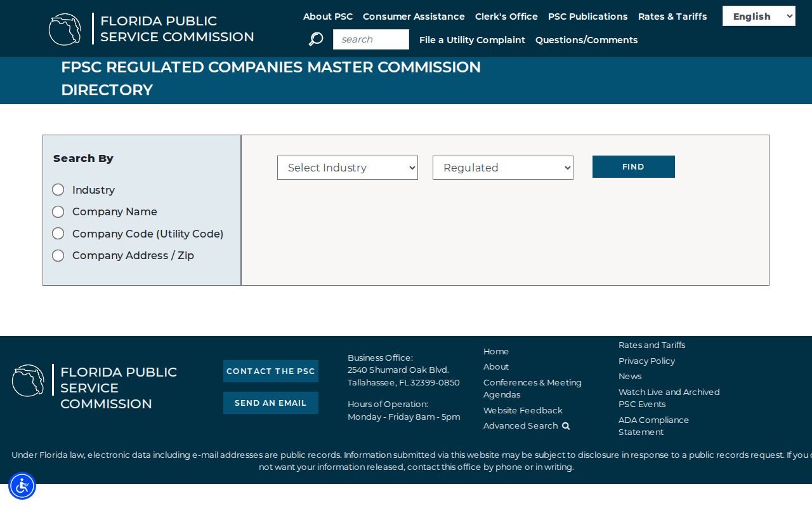The height and width of the screenshot is (508, 812).
Task: Open the Privacy Policy link
Action: [x=646, y=361]
